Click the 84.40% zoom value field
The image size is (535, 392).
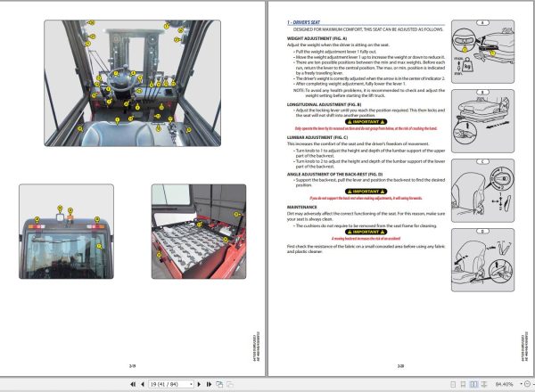(505, 384)
